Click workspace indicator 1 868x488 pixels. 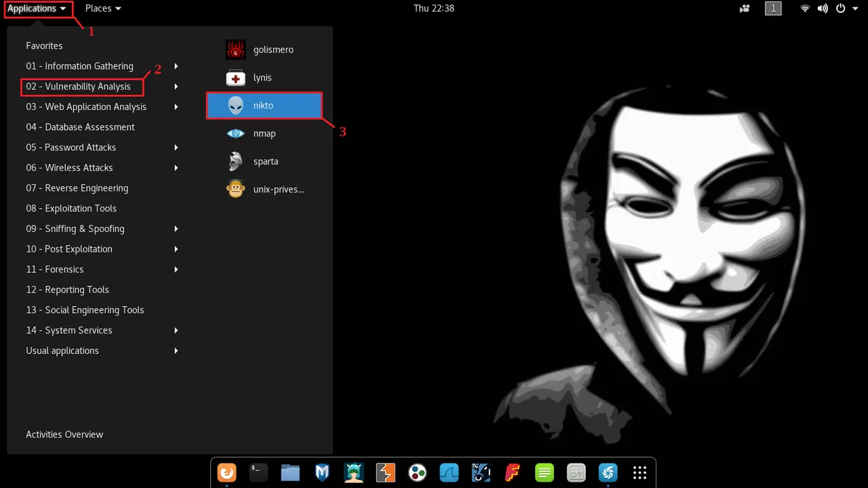point(773,8)
